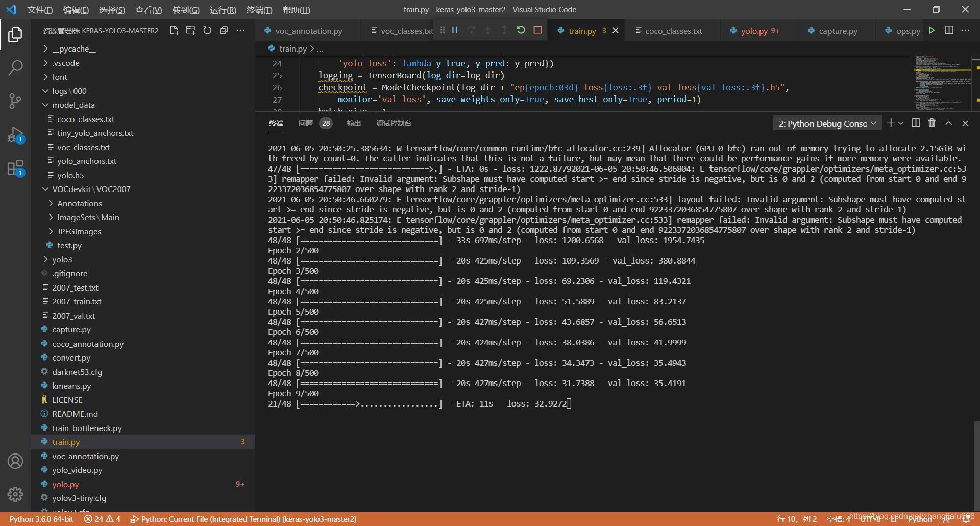The height and width of the screenshot is (526, 980).
Task: Select Python 3.6.0 64-bit interpreter
Action: tap(41, 519)
